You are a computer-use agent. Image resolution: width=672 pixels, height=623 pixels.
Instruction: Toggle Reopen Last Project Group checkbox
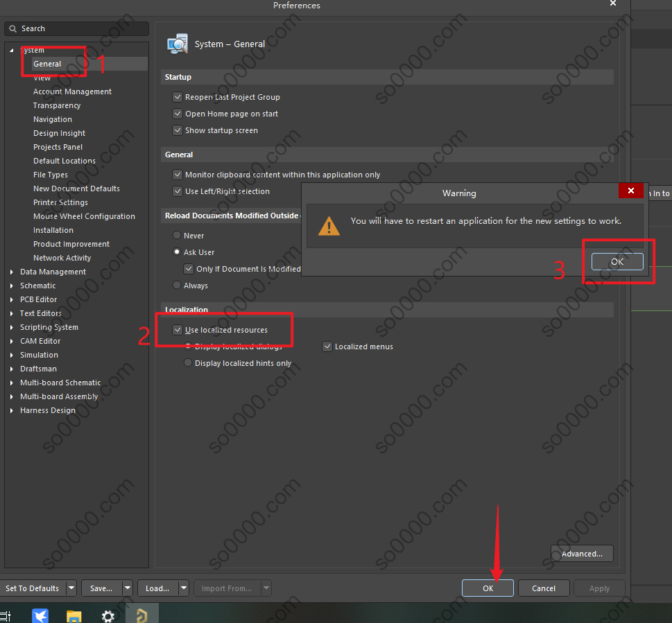click(x=178, y=97)
